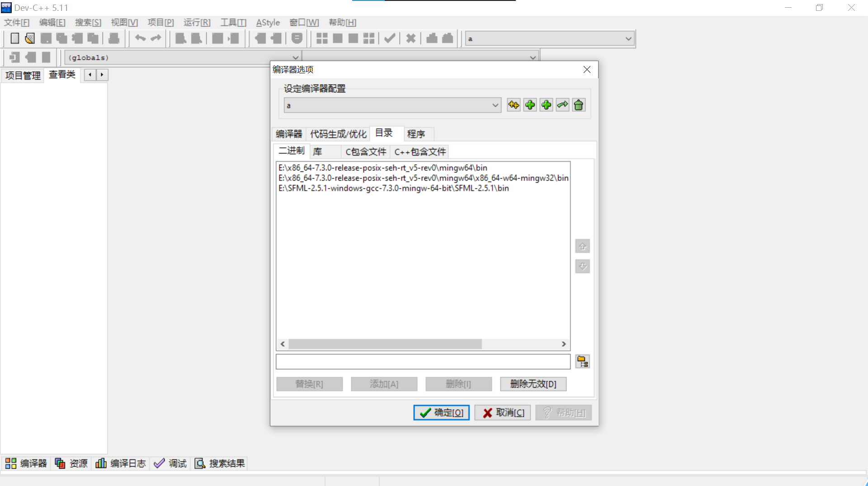This screenshot has height=486, width=868.
Task: Expand the compiler configuration dropdown showing 'a'
Action: click(x=495, y=105)
